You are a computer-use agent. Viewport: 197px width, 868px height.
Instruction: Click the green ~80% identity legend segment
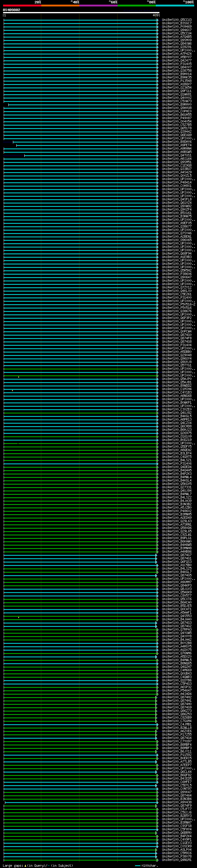[x=137, y=6]
